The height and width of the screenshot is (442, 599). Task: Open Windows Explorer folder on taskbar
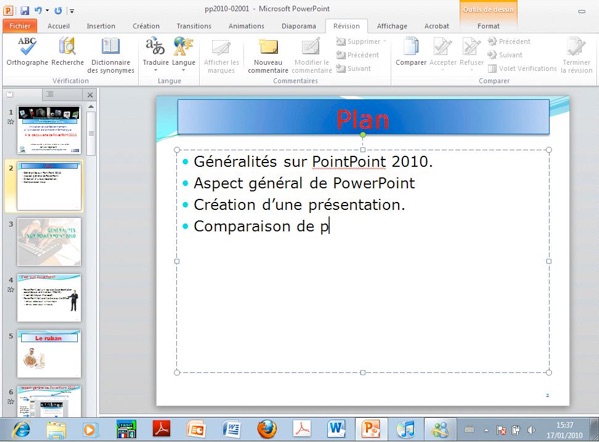(56, 430)
